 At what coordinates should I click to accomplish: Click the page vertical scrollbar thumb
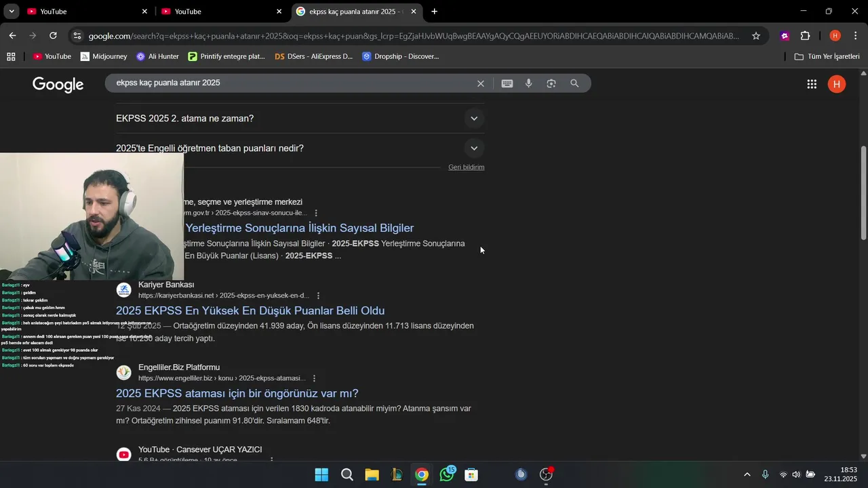(863, 192)
